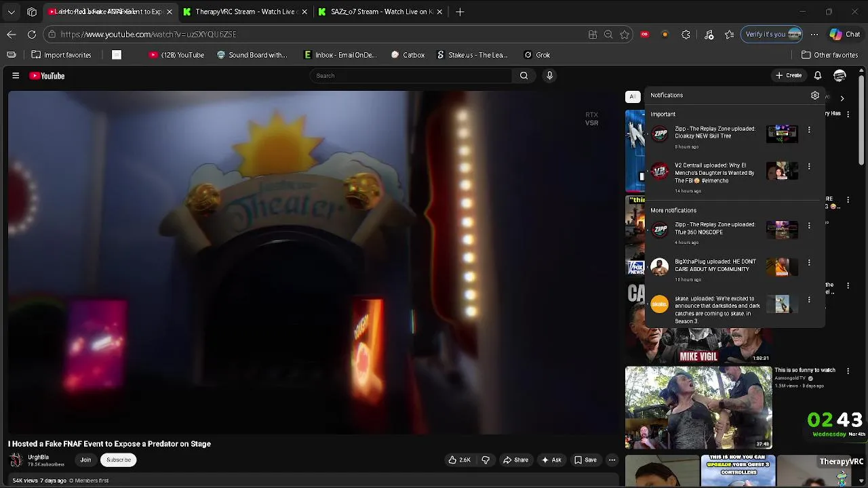Click the Ask button

tap(551, 460)
